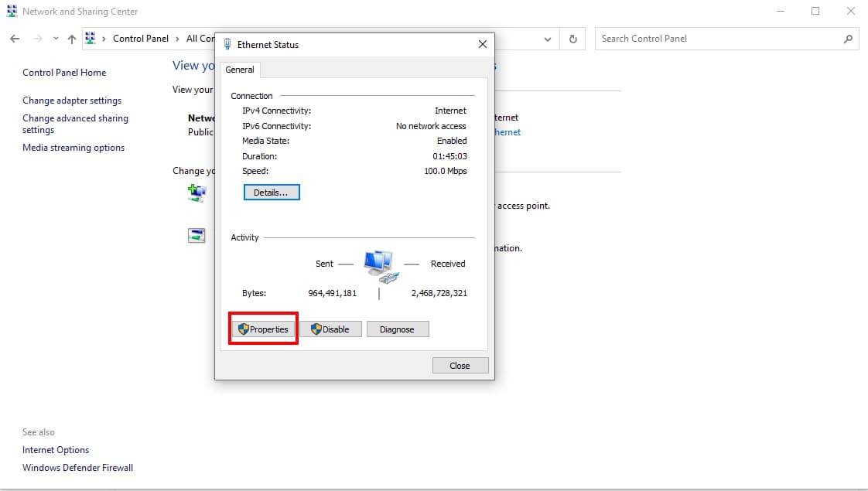Select the General tab
This screenshot has width=868, height=491.
[240, 70]
